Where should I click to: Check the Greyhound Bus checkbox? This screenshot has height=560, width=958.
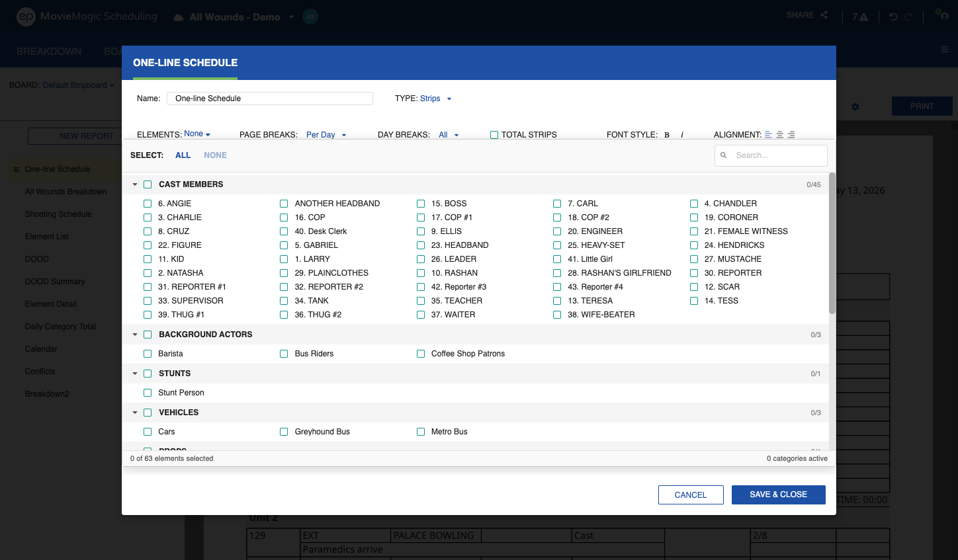coord(284,432)
